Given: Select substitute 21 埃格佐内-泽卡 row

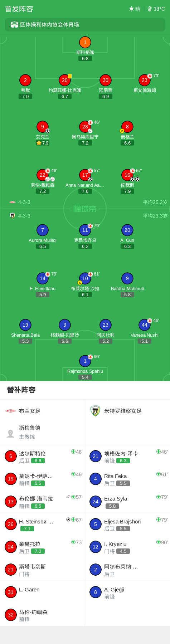Looking at the screenshot, I should pos(127,456).
